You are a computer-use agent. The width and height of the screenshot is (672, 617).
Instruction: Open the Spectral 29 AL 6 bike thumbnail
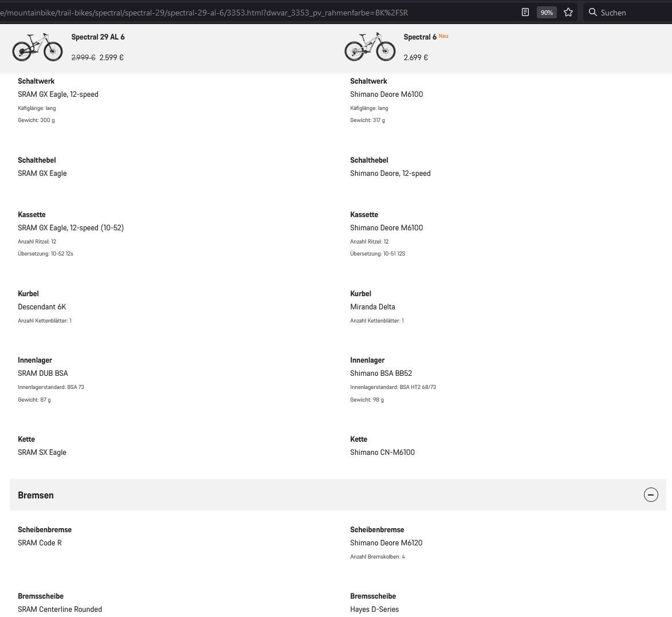pyautogui.click(x=37, y=47)
